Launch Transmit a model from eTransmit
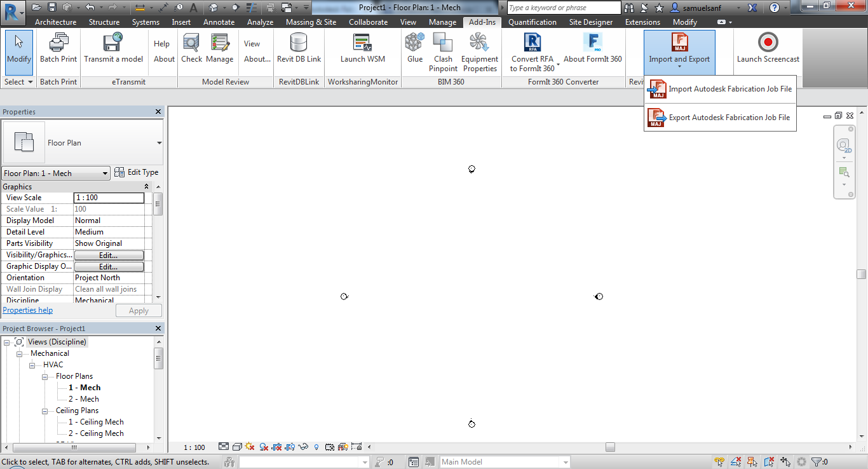This screenshot has height=469, width=868. (x=114, y=48)
